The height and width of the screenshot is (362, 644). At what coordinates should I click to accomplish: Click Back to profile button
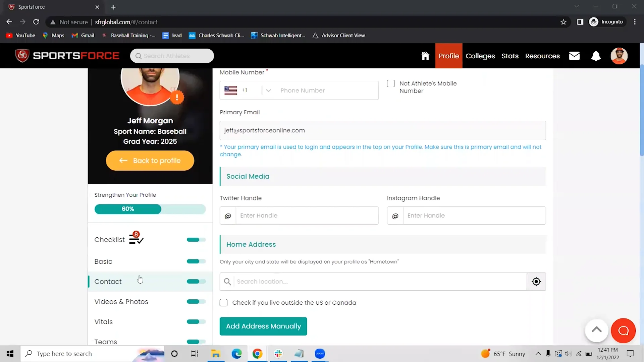(x=150, y=161)
